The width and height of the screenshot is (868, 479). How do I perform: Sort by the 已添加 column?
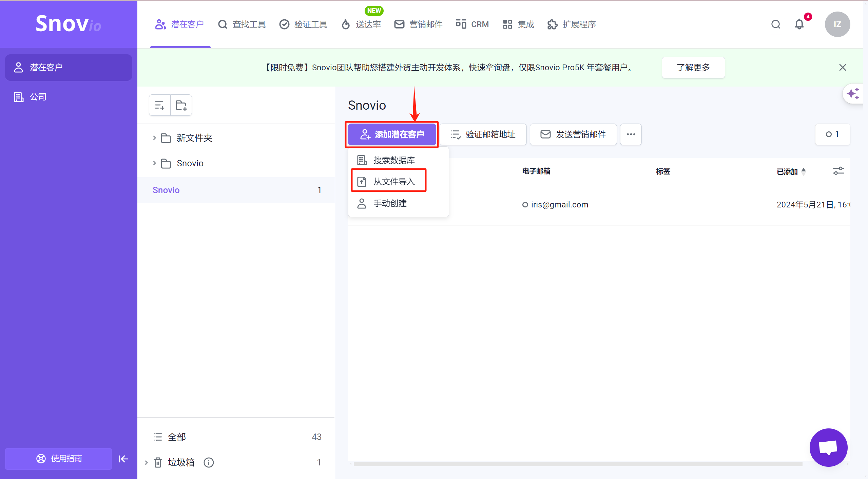(791, 171)
